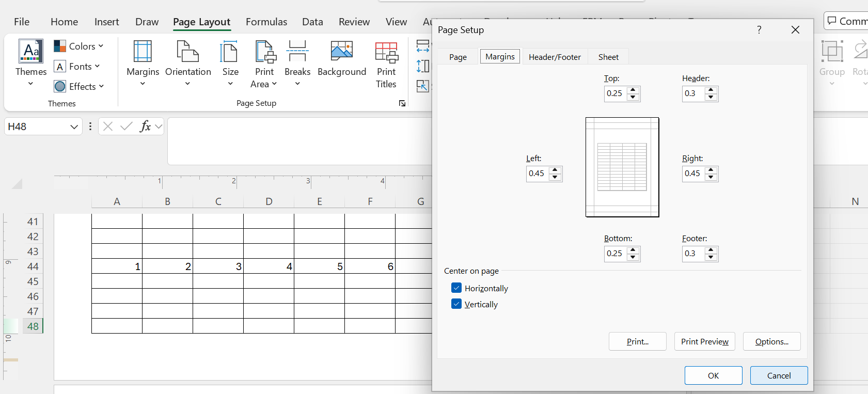Open the Page tab in Page Setup
The height and width of the screenshot is (394, 868).
coord(458,57)
